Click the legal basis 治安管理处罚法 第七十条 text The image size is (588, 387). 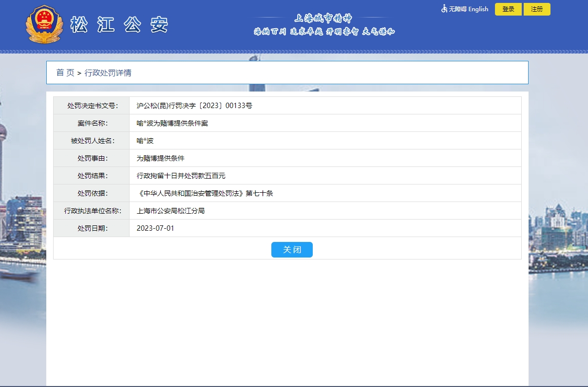click(x=205, y=193)
